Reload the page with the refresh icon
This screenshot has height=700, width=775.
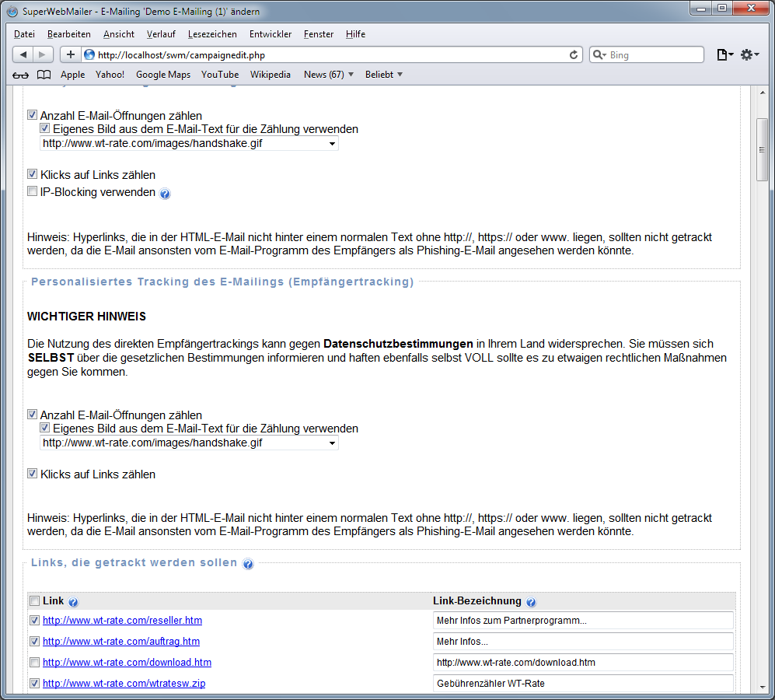coord(574,54)
